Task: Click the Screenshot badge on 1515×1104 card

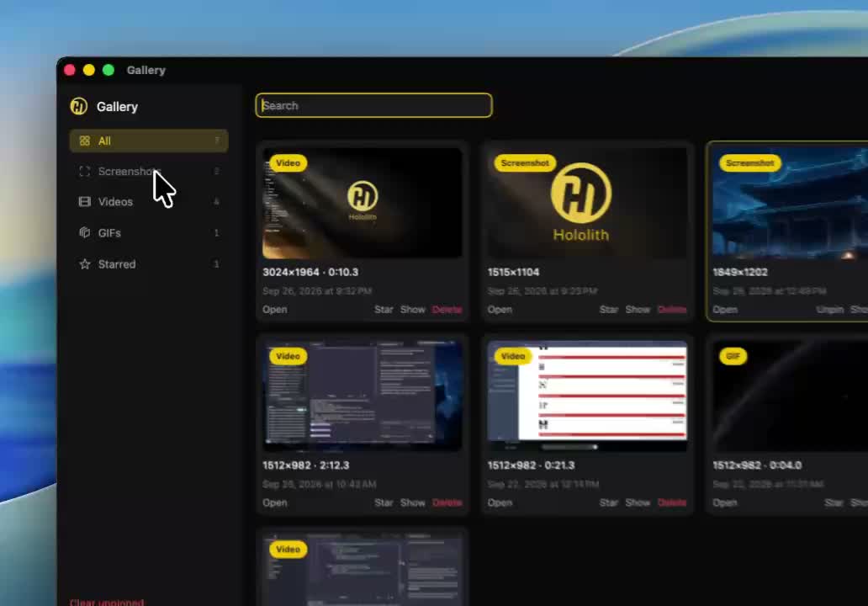Action: tap(525, 162)
